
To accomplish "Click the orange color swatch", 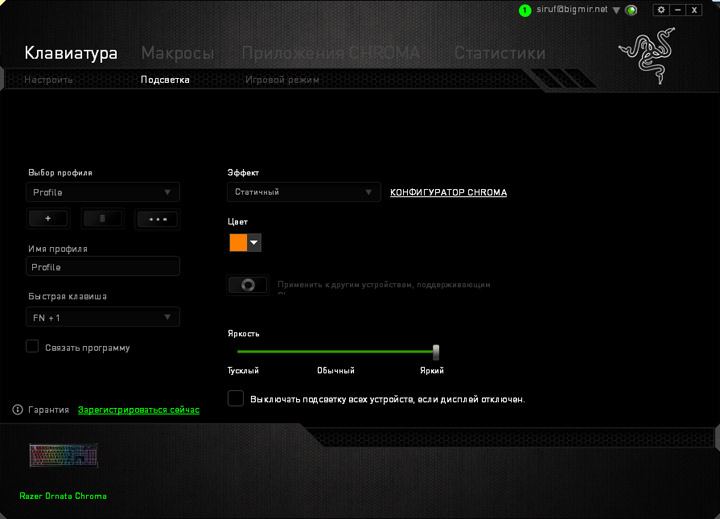I will (x=238, y=243).
